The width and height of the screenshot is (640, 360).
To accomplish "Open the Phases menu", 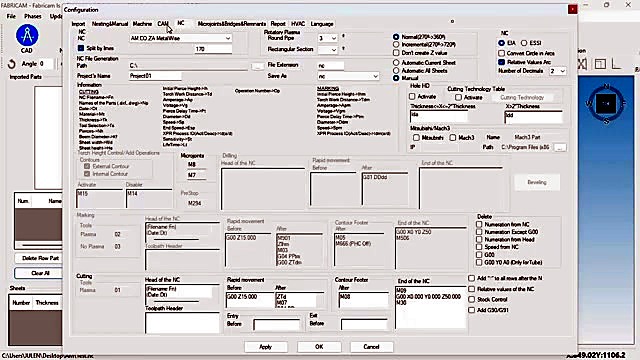I will (x=33, y=16).
